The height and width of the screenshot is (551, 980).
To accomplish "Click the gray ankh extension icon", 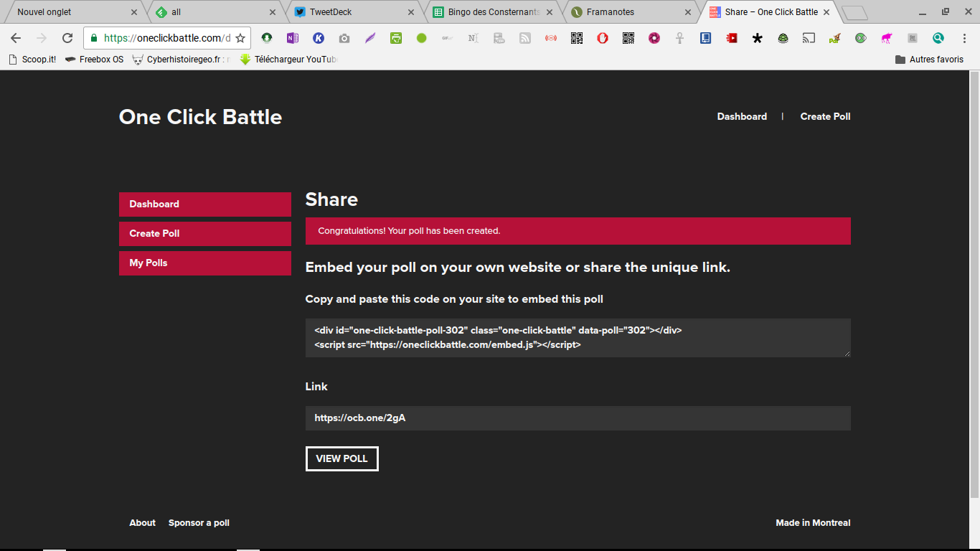I will pyautogui.click(x=680, y=38).
